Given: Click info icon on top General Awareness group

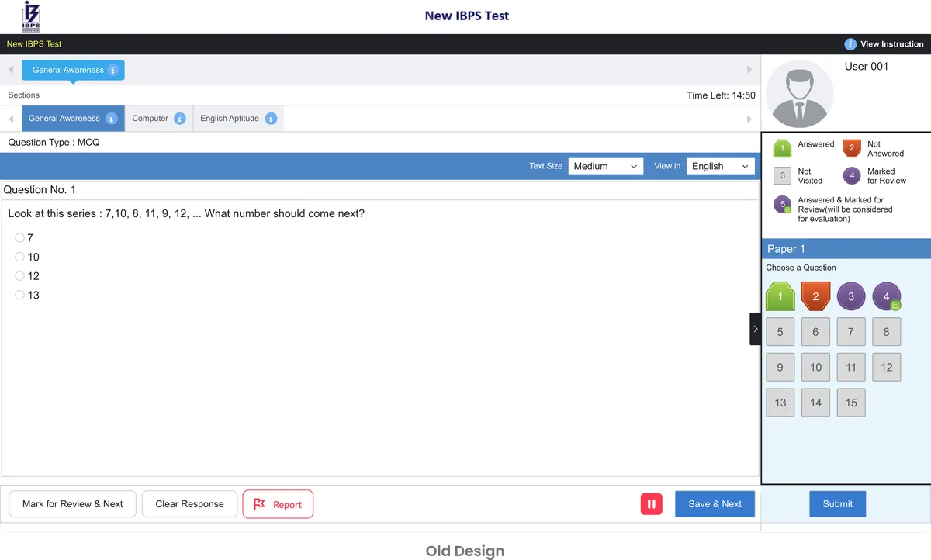Looking at the screenshot, I should (x=112, y=71).
